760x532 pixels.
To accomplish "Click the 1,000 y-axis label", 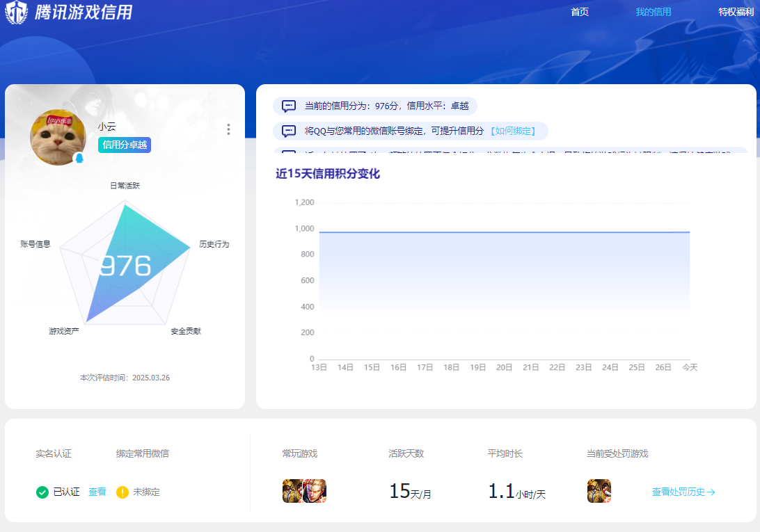I will [304, 229].
